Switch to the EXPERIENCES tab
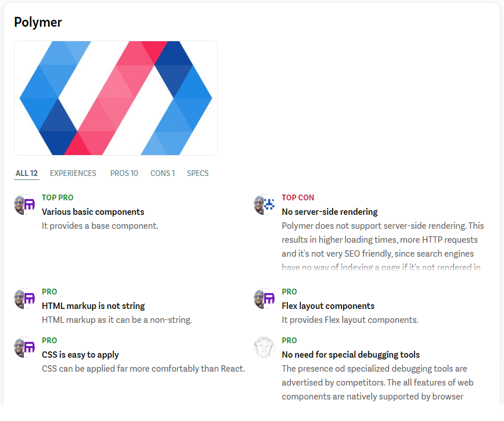Viewport: 504px width, 421px height. [73, 173]
